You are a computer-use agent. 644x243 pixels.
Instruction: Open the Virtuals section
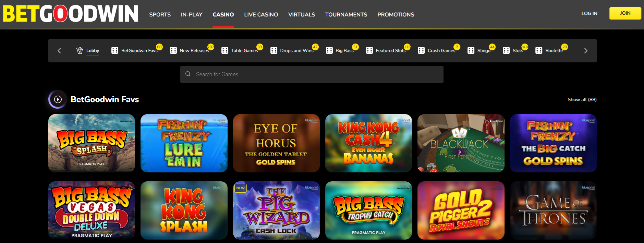pyautogui.click(x=302, y=14)
